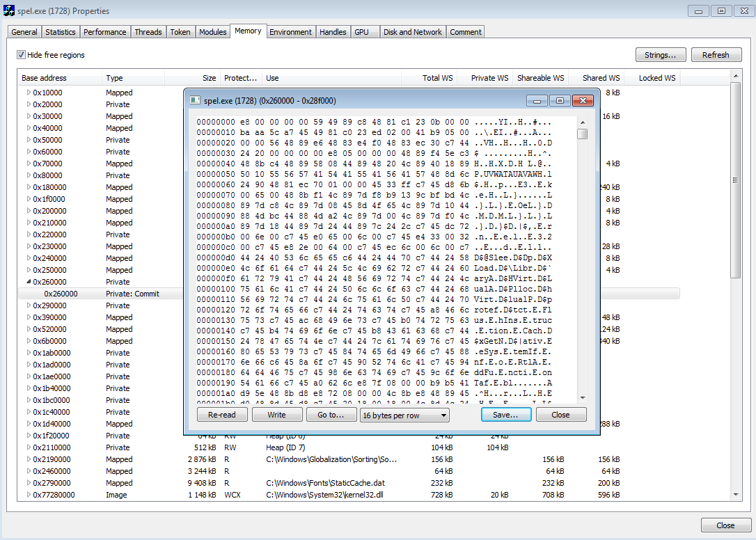Minimize the memory viewer dialog
The image size is (756, 540).
[537, 100]
